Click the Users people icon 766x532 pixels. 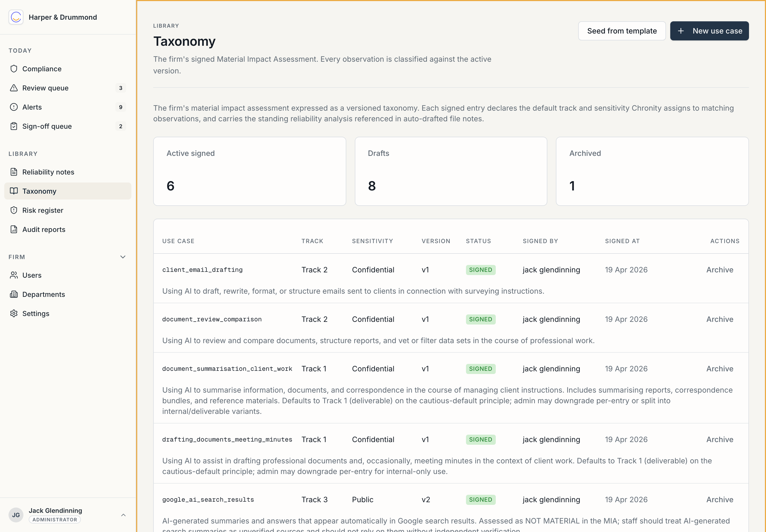tap(14, 275)
